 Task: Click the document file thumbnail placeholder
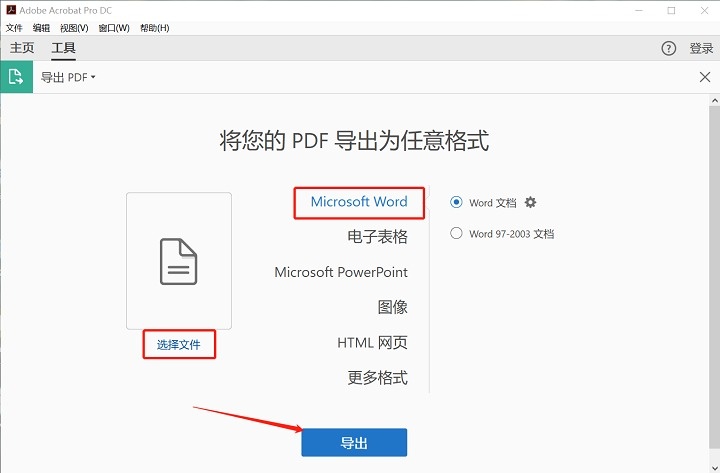(x=179, y=261)
